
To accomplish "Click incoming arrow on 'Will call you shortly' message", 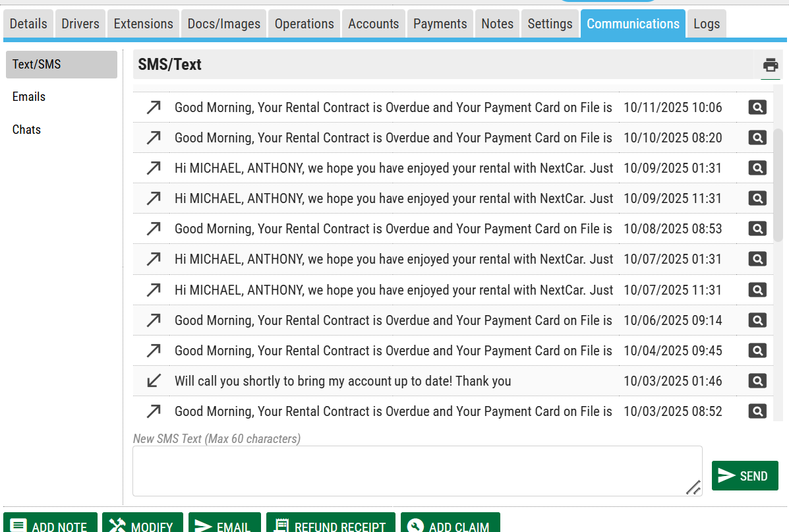I will (154, 381).
